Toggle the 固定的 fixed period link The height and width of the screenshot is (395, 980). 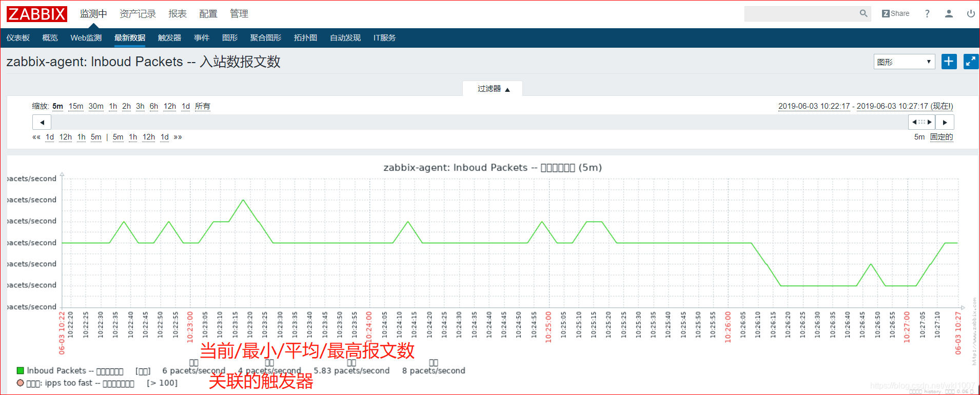[x=942, y=137]
